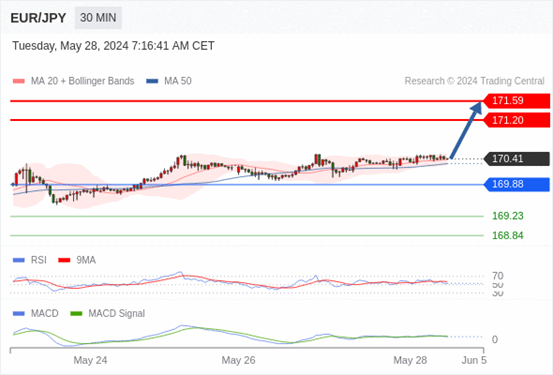Click the MA 20 + Bollinger Bands label
553x375 pixels.
tap(83, 81)
